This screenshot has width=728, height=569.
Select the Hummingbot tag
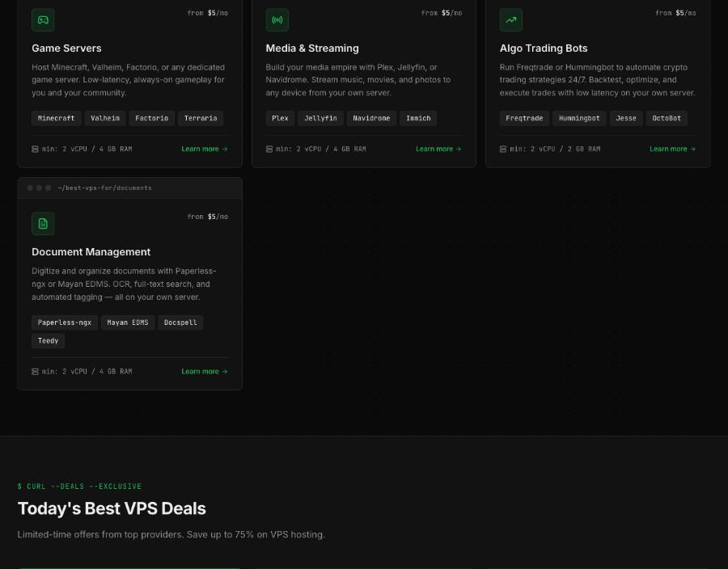pyautogui.click(x=579, y=118)
